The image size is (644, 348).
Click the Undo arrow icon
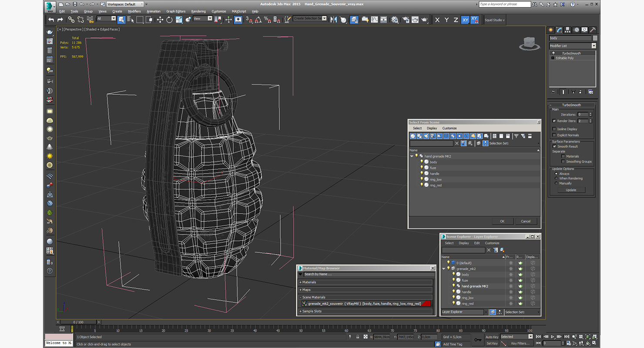tap(51, 20)
